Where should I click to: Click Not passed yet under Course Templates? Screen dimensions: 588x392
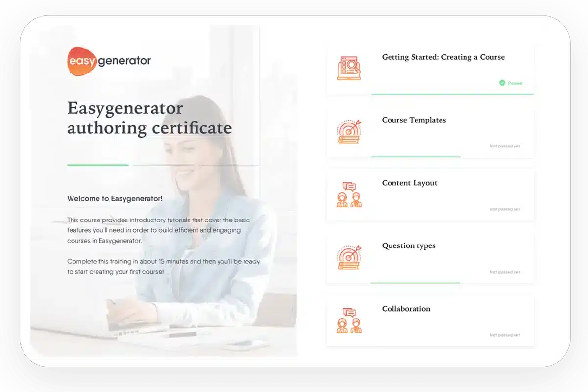pyautogui.click(x=505, y=146)
